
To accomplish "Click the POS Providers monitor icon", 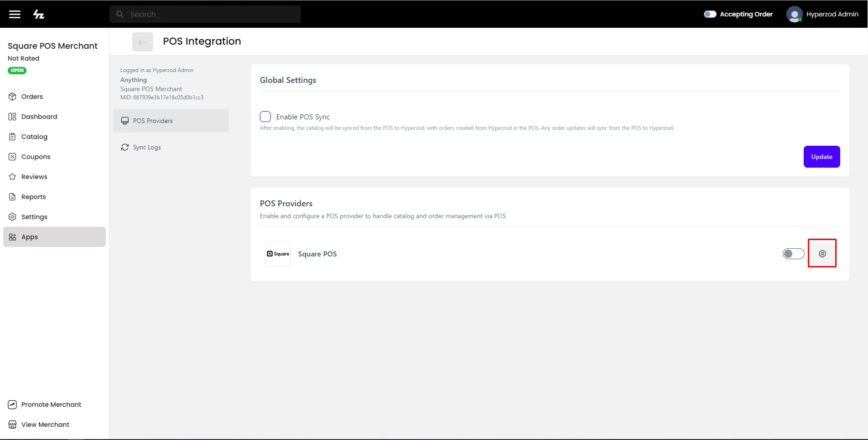I will click(125, 121).
